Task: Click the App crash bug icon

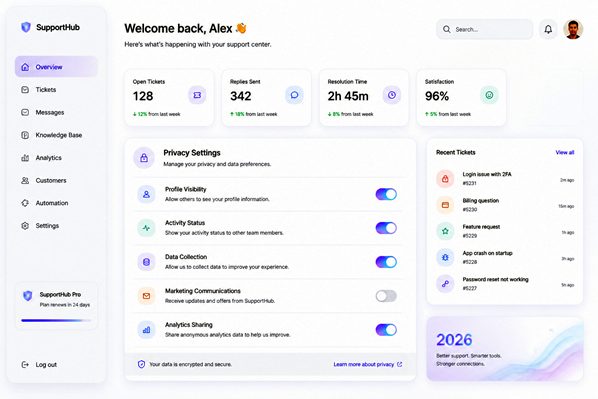Action: tap(445, 257)
